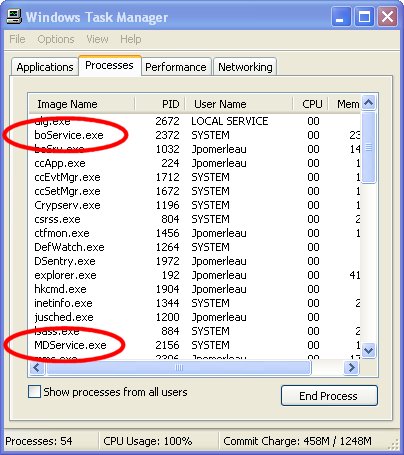Select the hkcmd.exe process

[x=60, y=289]
